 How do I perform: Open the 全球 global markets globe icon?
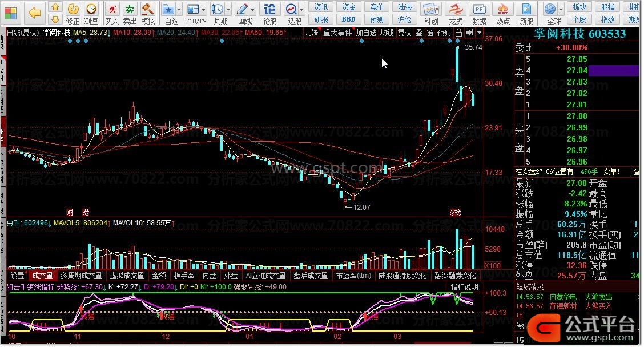click(551, 13)
